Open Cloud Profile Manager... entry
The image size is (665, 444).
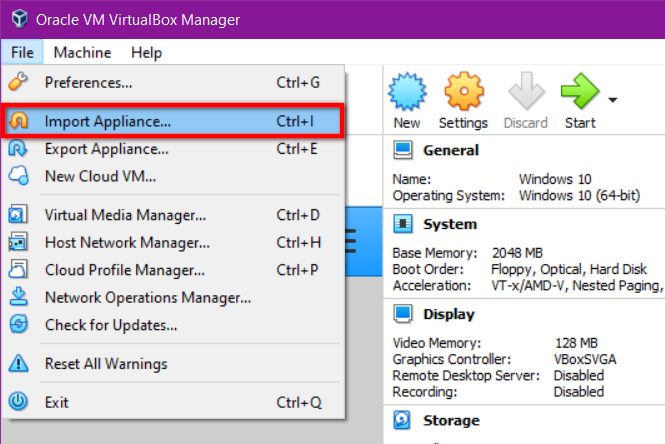click(x=173, y=270)
